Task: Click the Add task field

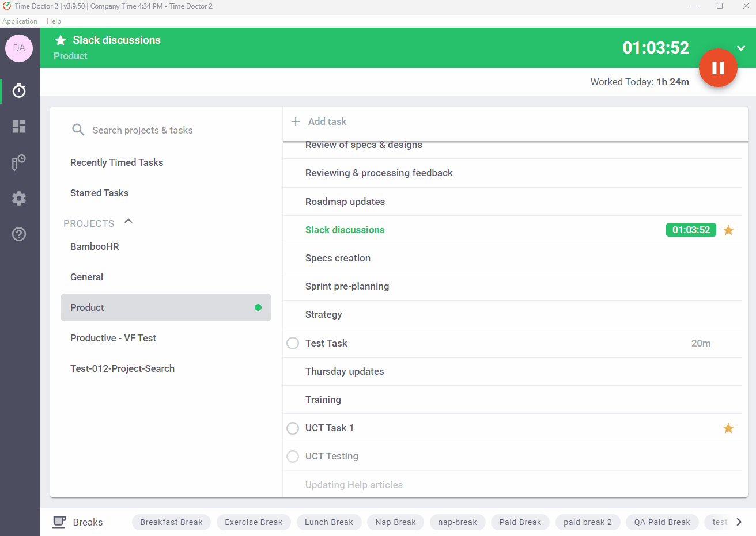Action: [515, 121]
